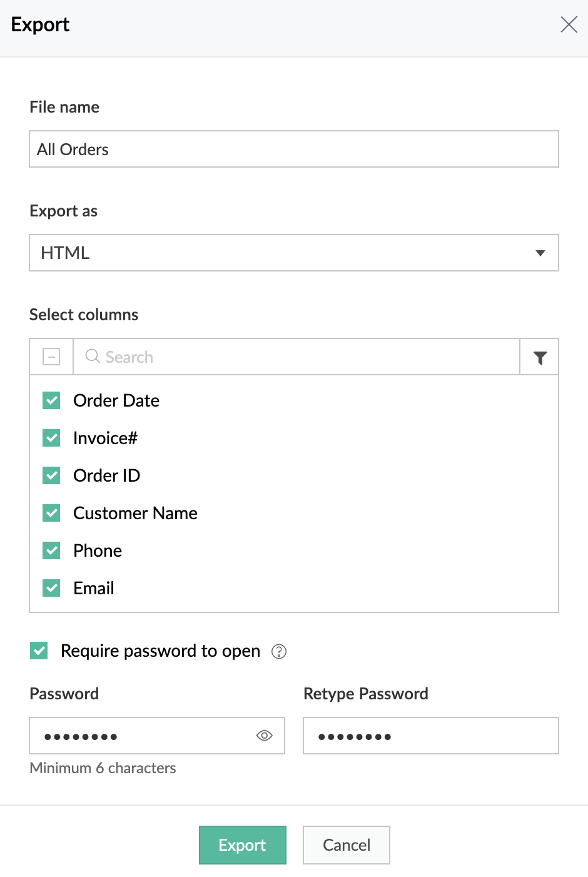This screenshot has height=877, width=588.
Task: Click into the Password field
Action: tap(144, 736)
